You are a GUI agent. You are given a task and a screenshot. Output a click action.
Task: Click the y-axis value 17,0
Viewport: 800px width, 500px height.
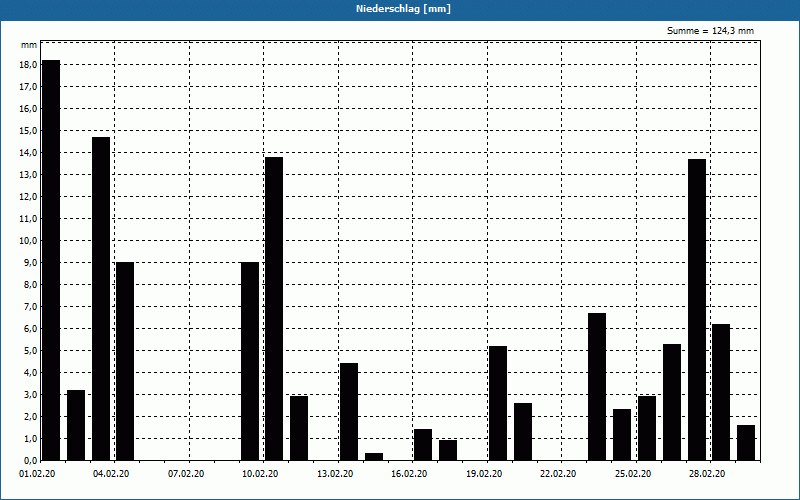(x=28, y=87)
